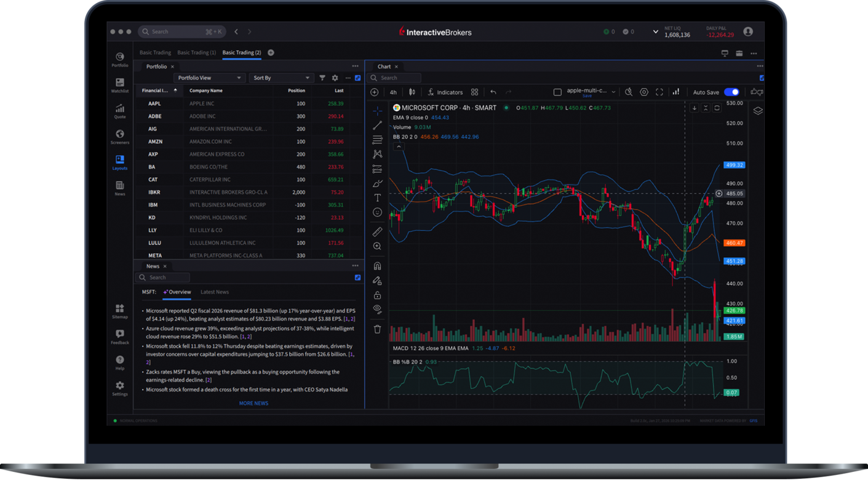Open the trend line drawing tool

pyautogui.click(x=377, y=125)
